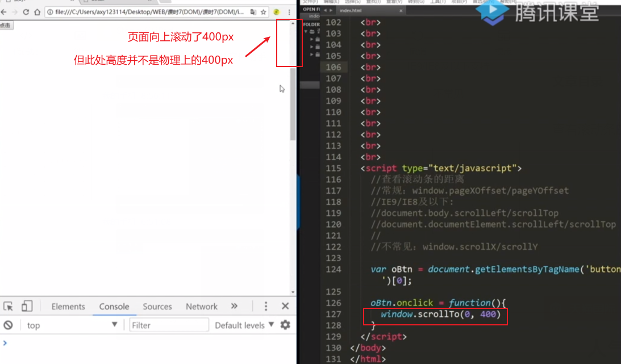Activate the DevTools inspect element tool

click(x=9, y=306)
